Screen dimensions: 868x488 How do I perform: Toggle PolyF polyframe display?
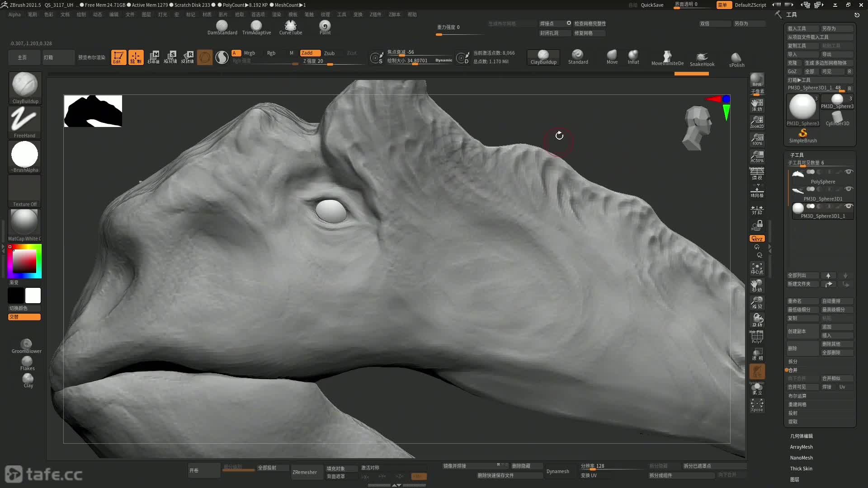[x=757, y=337]
